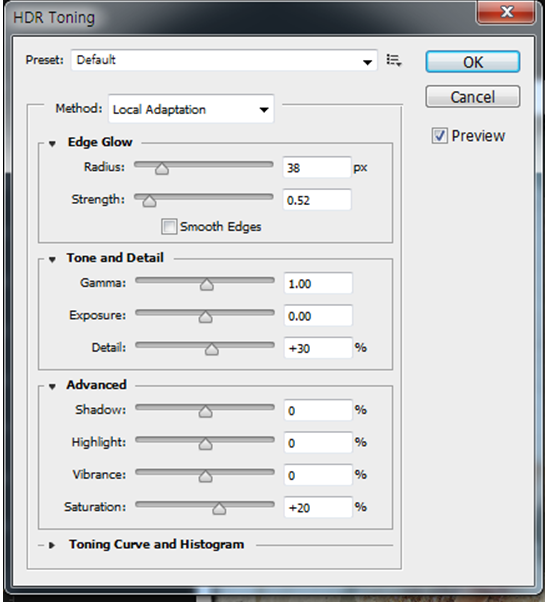
Task: Open the preset options menu icon
Action: (394, 60)
